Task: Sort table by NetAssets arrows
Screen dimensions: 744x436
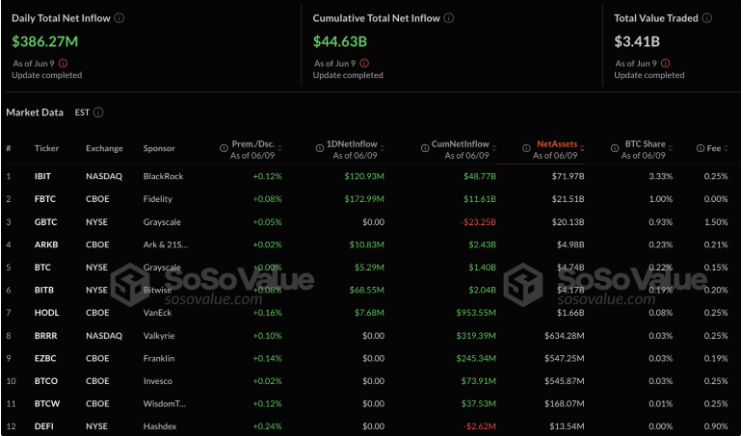Action: click(x=582, y=148)
